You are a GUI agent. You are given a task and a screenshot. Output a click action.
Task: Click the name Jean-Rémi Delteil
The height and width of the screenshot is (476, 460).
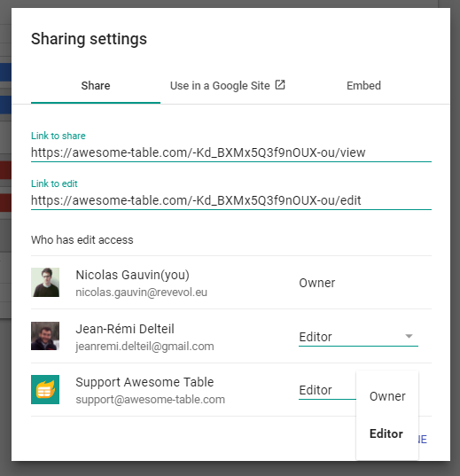click(125, 329)
